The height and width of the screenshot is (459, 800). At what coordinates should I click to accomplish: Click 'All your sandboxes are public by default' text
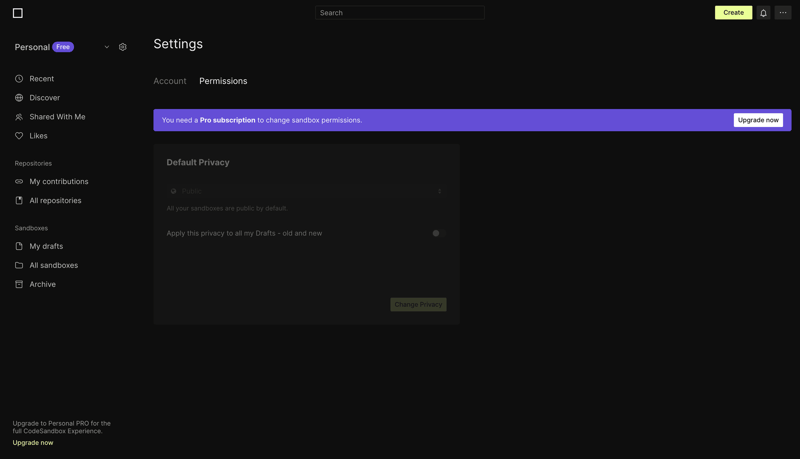[227, 208]
